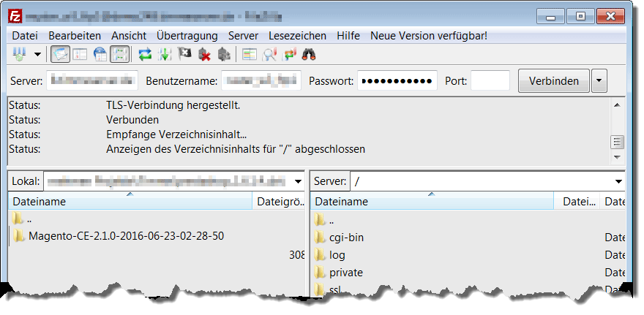This screenshot has height=315, width=644.
Task: Click the Server quickconnect field
Action: pos(92,80)
